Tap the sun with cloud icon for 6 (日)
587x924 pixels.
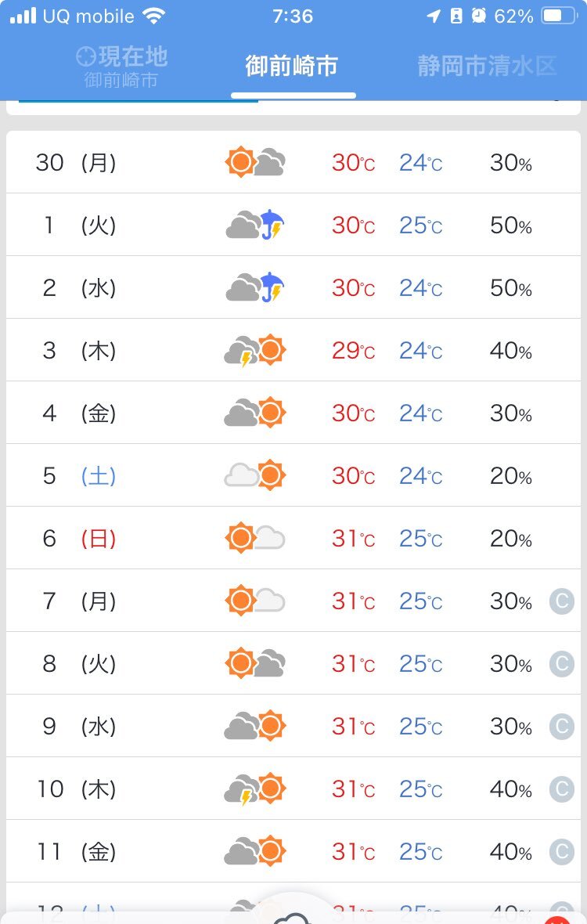coord(255,537)
